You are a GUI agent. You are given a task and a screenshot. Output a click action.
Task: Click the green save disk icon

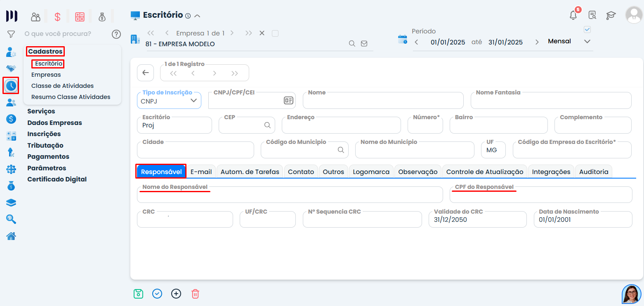pos(138,294)
